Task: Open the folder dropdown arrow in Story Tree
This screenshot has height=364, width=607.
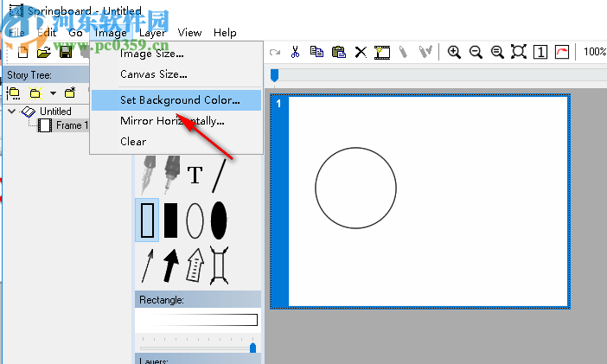Action: (53, 93)
